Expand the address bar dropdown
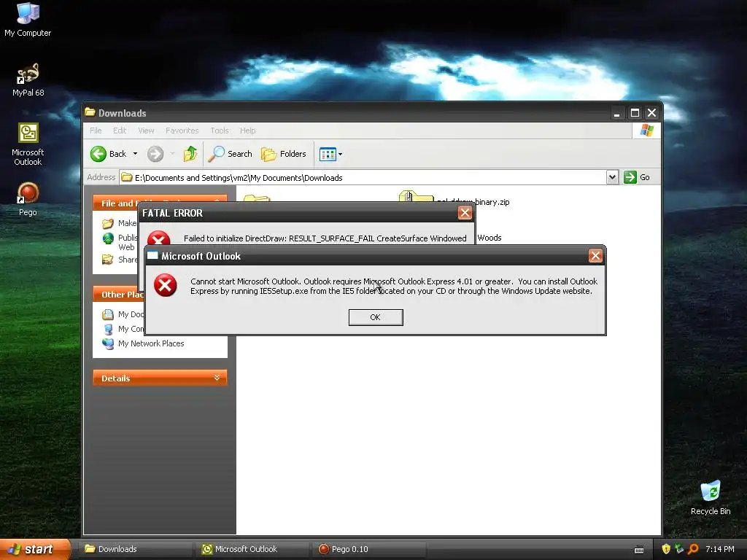The width and height of the screenshot is (747, 560). point(612,178)
